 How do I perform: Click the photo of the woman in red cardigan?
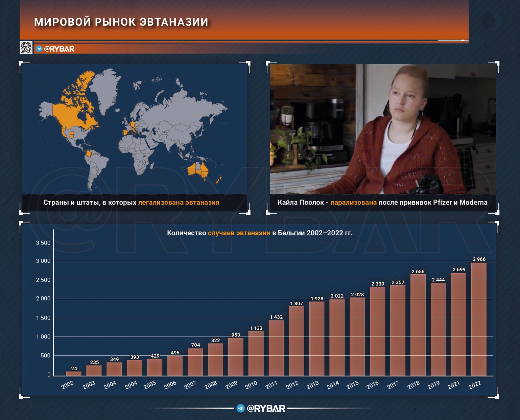383,129
